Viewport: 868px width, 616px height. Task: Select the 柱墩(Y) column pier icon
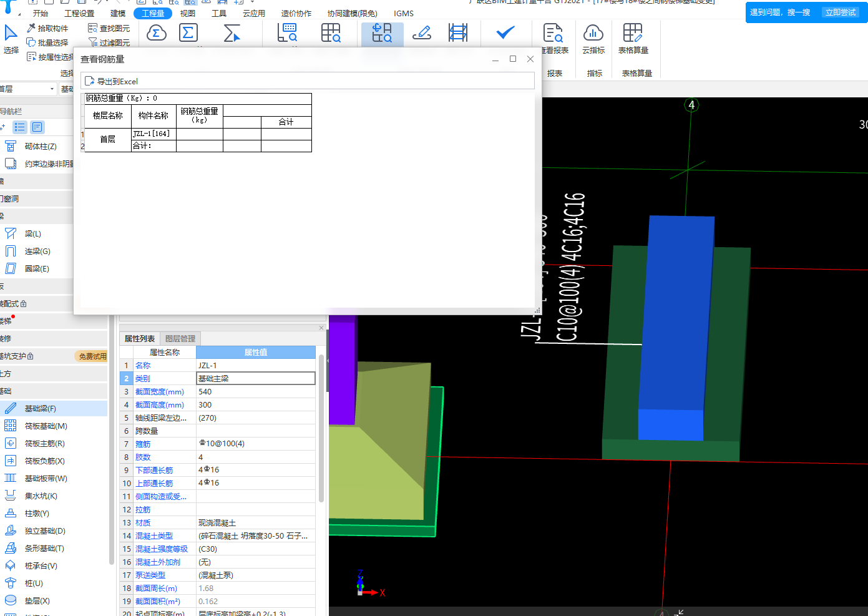coord(11,513)
